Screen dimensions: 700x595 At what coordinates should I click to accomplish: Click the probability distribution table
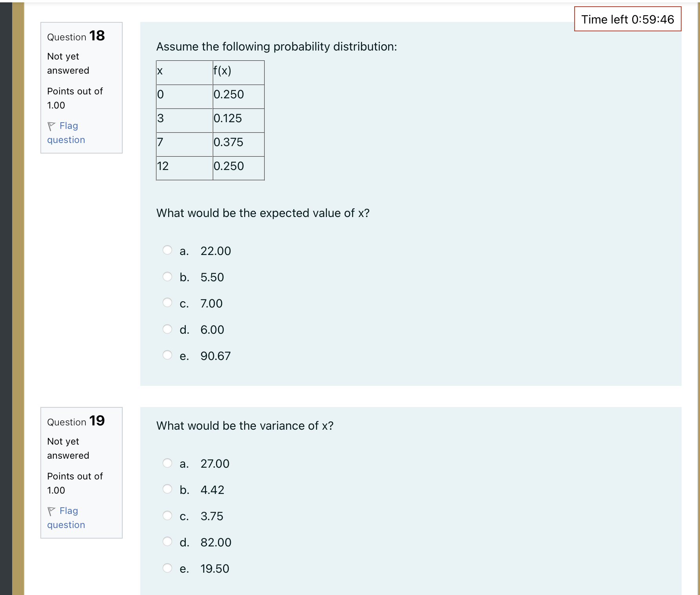(x=210, y=120)
